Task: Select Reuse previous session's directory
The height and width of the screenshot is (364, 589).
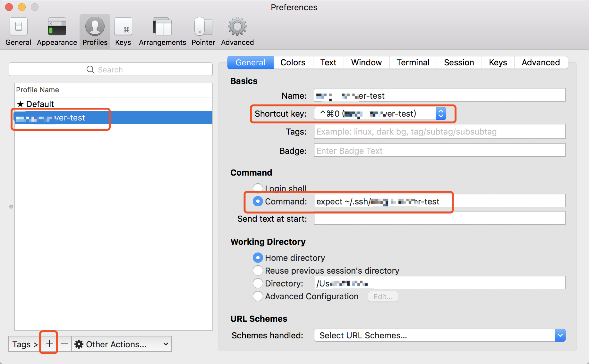Action: pyautogui.click(x=258, y=270)
